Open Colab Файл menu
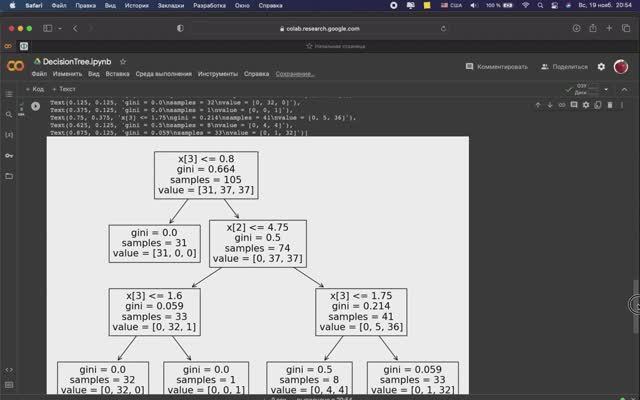 tap(39, 74)
